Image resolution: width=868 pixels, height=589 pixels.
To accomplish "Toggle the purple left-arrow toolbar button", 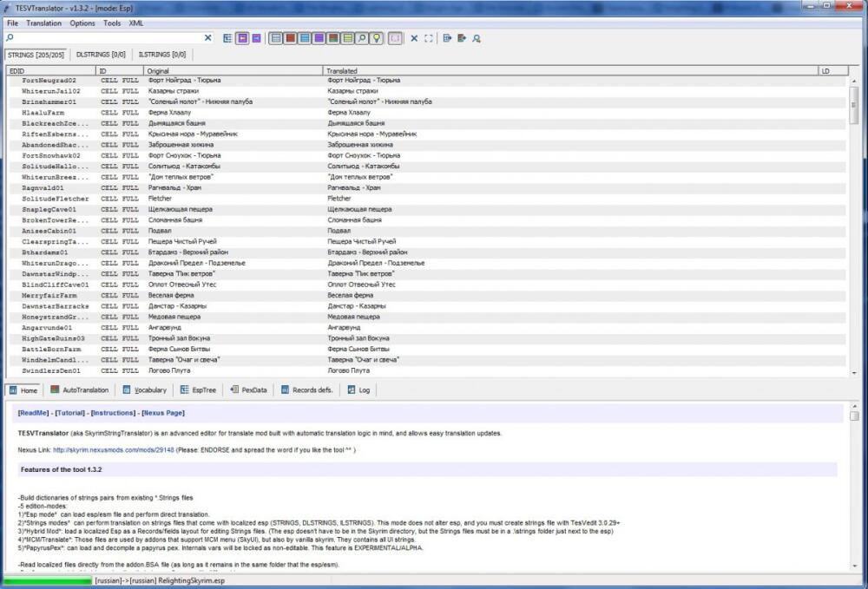I will 242,38.
